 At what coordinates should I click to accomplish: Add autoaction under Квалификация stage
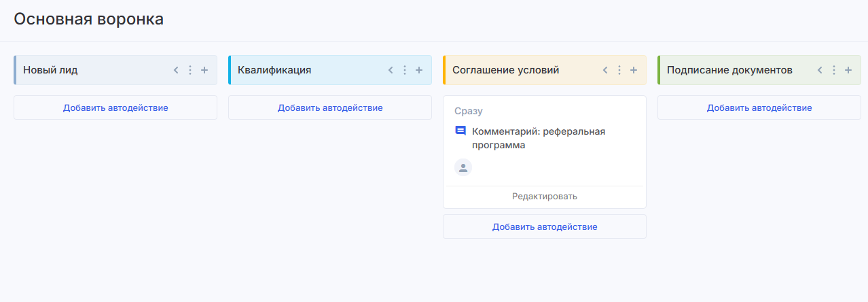[330, 107]
